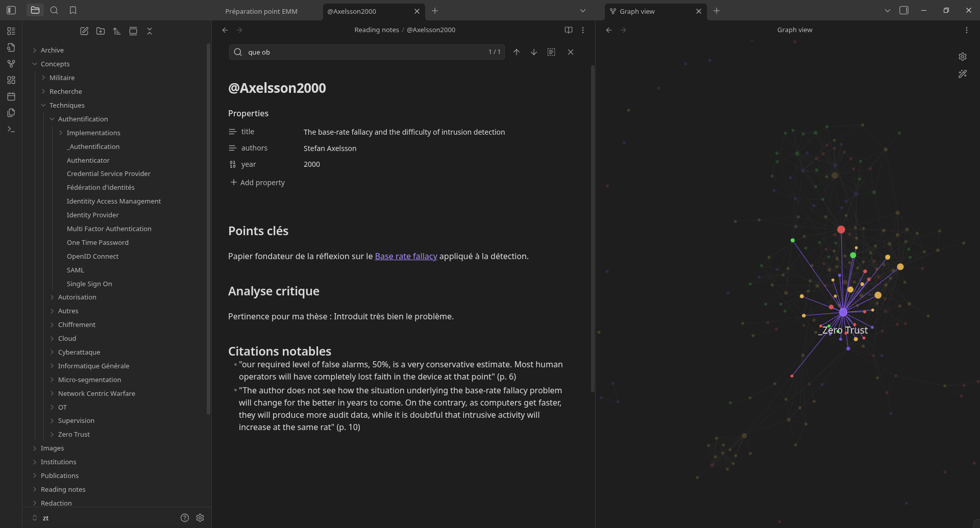Collapse the Authentification folder
The height and width of the screenshot is (528, 980).
point(83,119)
